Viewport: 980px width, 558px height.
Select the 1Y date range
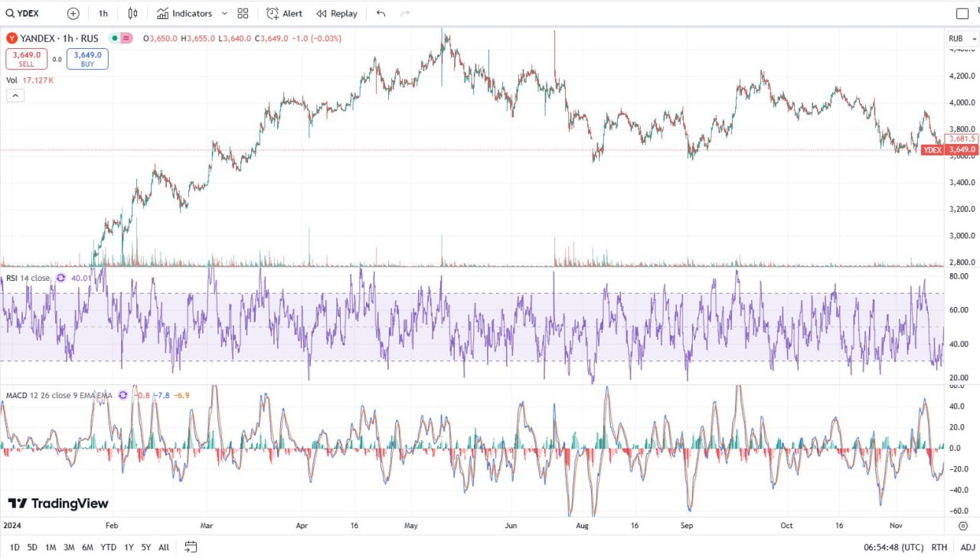coord(129,547)
